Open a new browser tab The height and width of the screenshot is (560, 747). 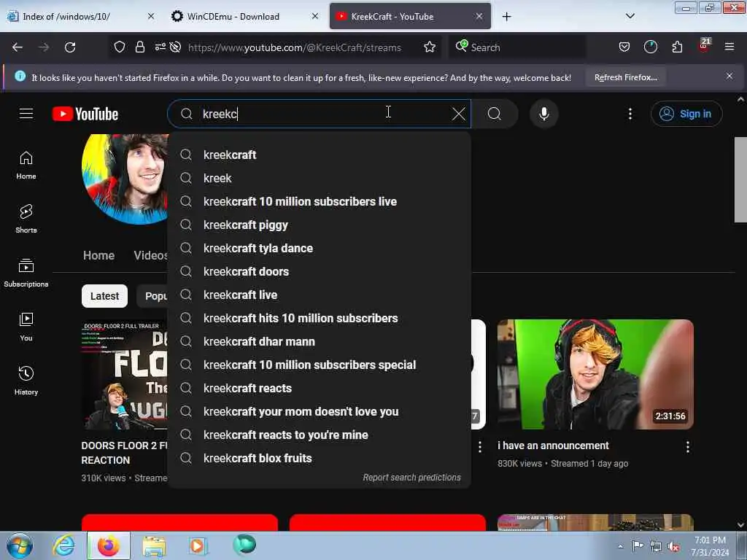pos(506,17)
